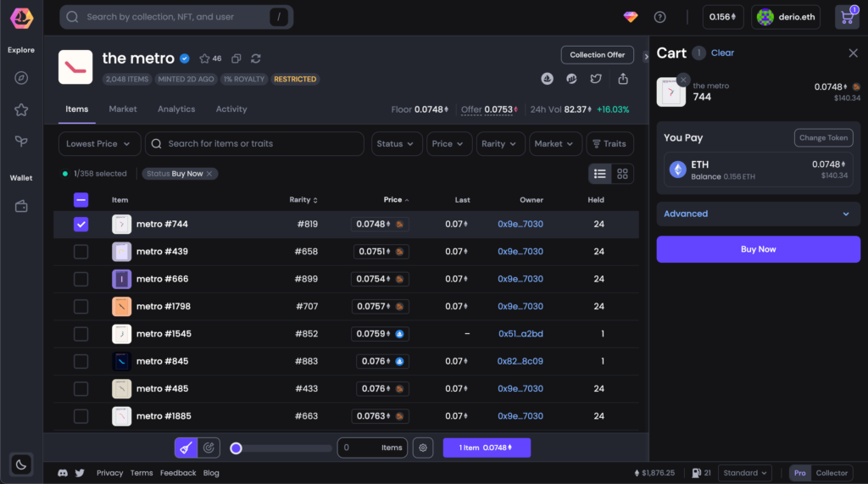The width and height of the screenshot is (868, 484).
Task: Sort by Rarity column header
Action: (x=303, y=200)
